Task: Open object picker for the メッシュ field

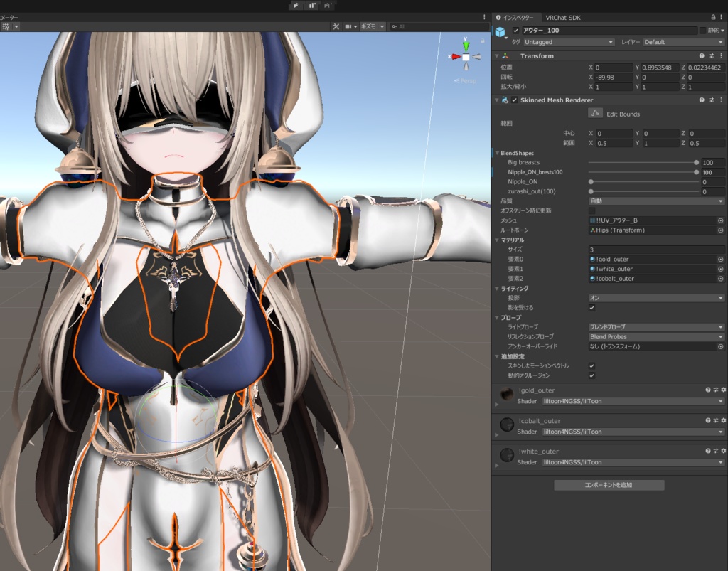Action: pos(721,220)
